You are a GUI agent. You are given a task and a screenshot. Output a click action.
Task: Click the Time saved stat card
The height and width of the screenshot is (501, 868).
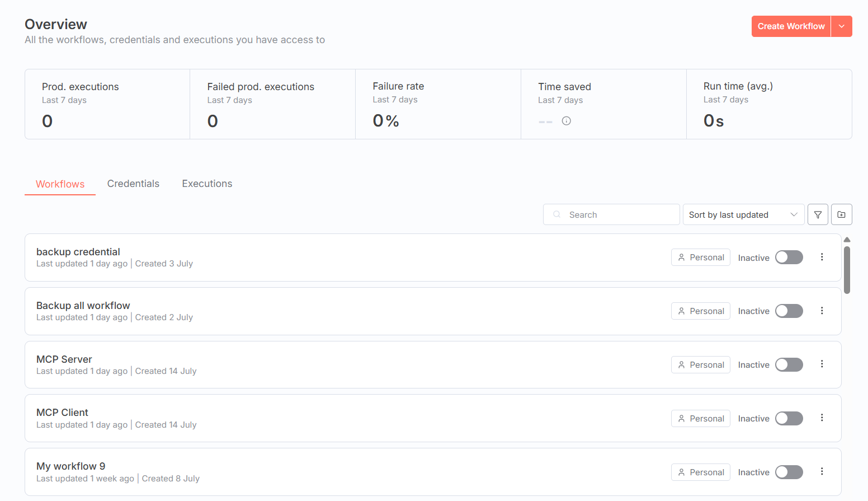(604, 104)
